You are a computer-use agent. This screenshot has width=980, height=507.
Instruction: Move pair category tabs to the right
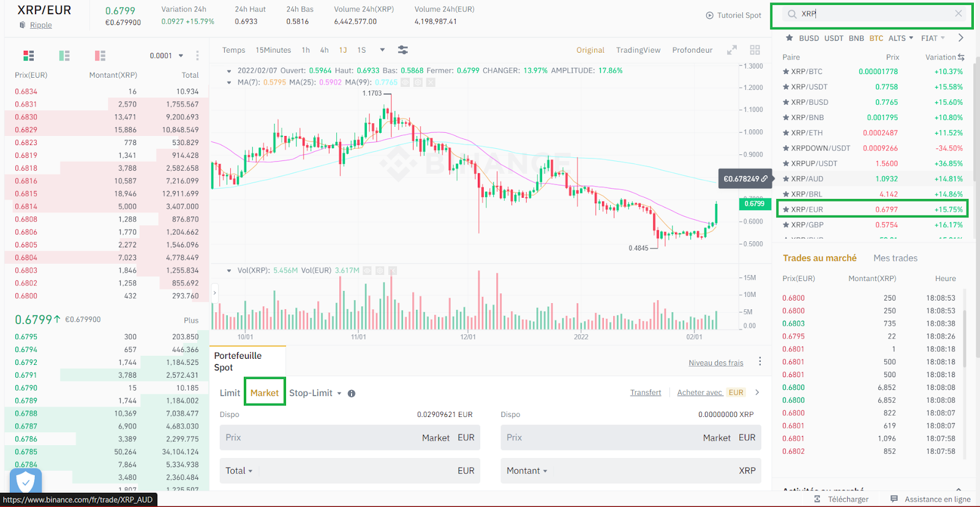961,38
